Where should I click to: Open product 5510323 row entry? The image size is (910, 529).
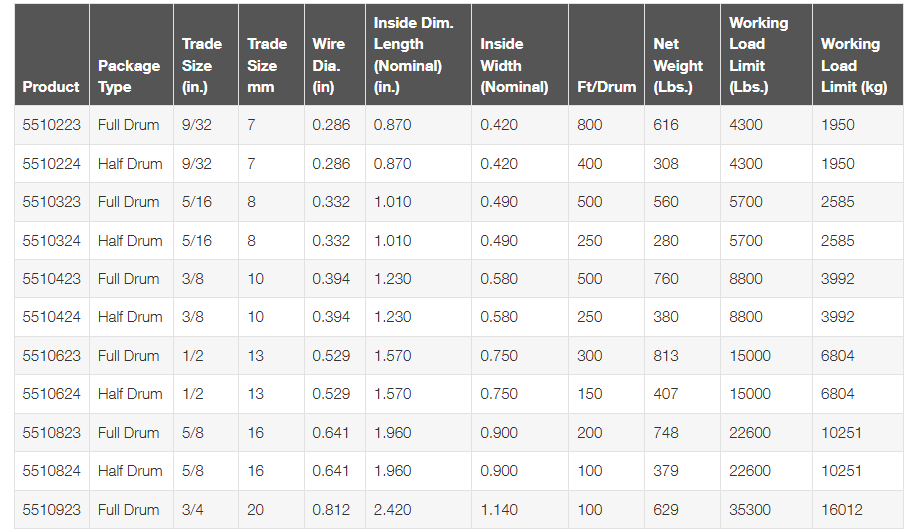click(x=51, y=202)
